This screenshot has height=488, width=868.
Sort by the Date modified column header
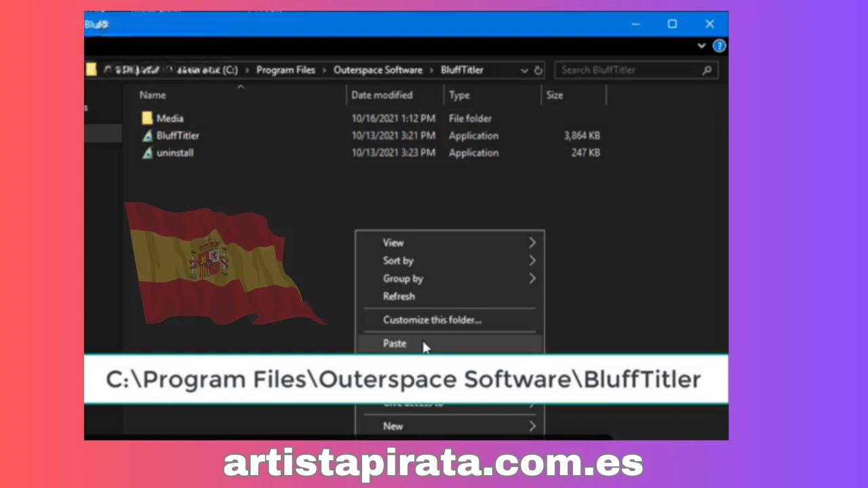click(x=382, y=95)
